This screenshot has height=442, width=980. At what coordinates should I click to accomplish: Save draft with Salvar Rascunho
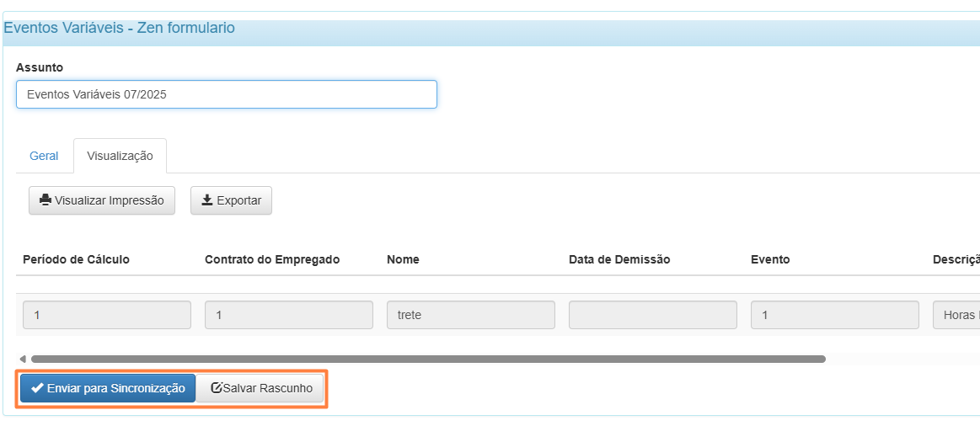[260, 388]
